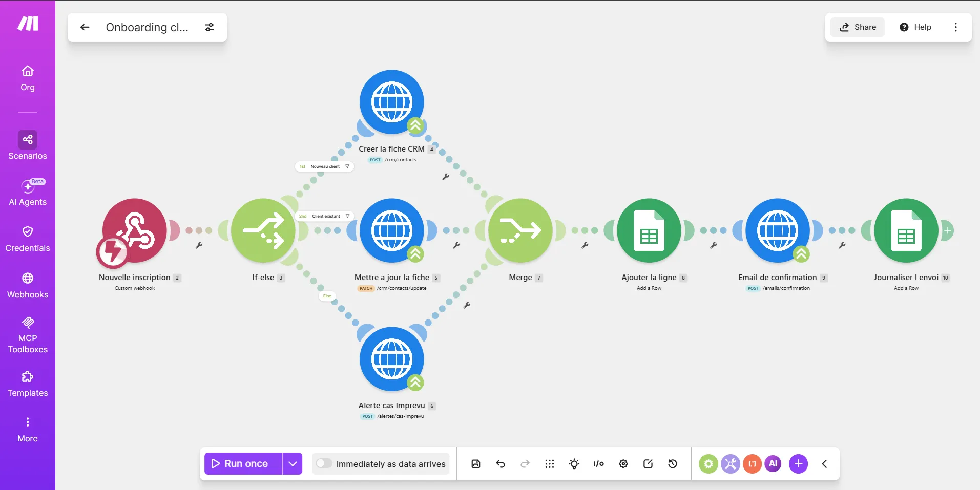The width and height of the screenshot is (980, 490).
Task: Open scenario settings gear in toolbar
Action: point(623,464)
